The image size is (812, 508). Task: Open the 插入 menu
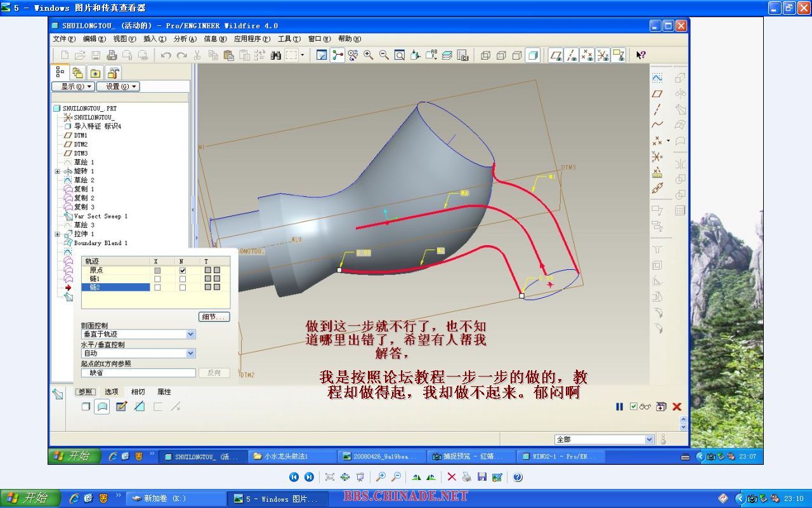tap(155, 39)
